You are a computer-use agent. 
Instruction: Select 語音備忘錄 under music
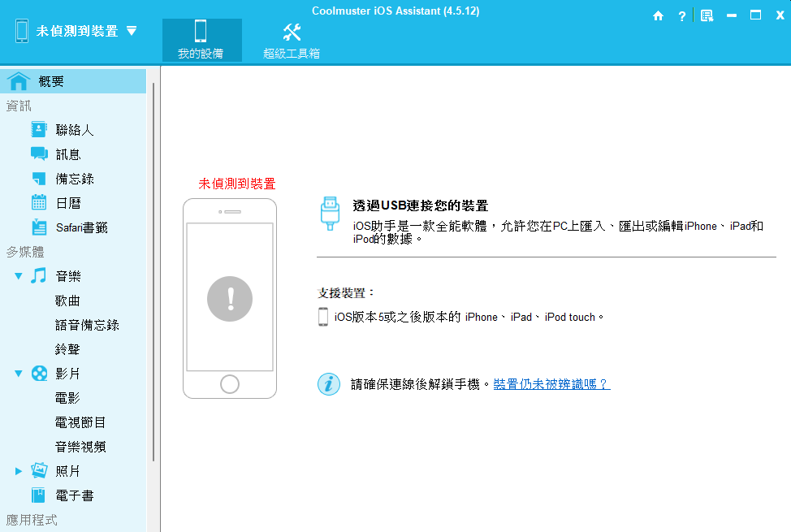tap(87, 325)
